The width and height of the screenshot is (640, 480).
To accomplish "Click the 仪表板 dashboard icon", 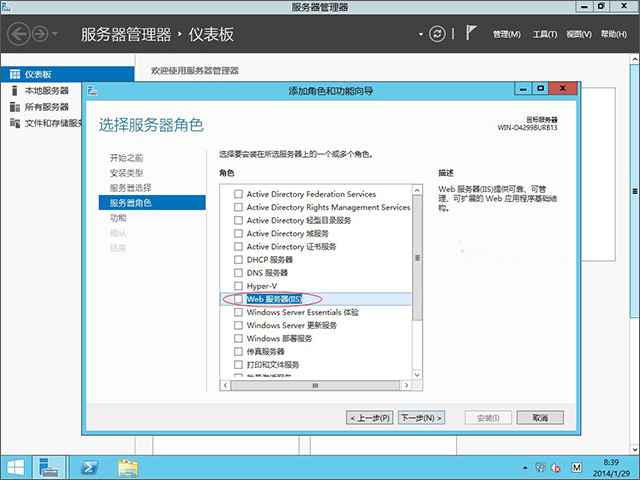I will point(15,74).
